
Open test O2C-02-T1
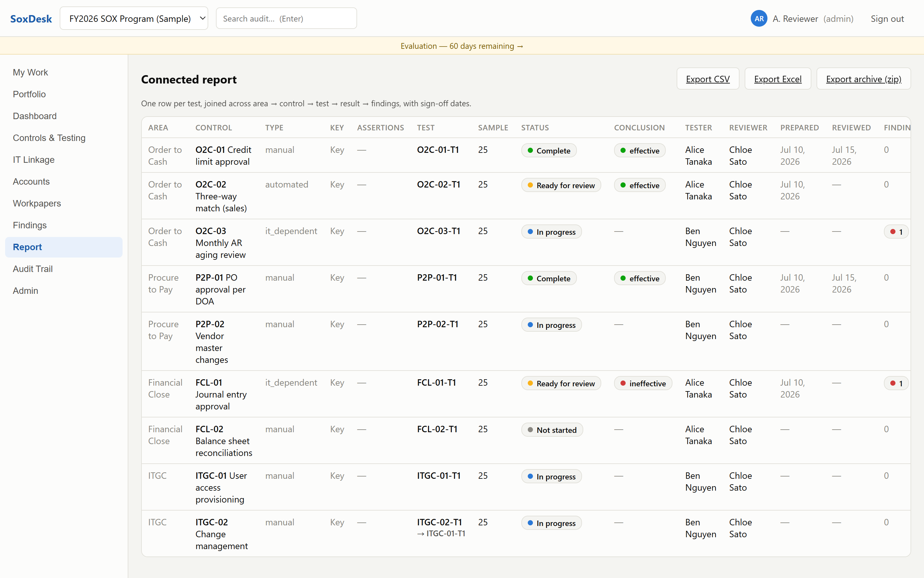click(x=438, y=184)
